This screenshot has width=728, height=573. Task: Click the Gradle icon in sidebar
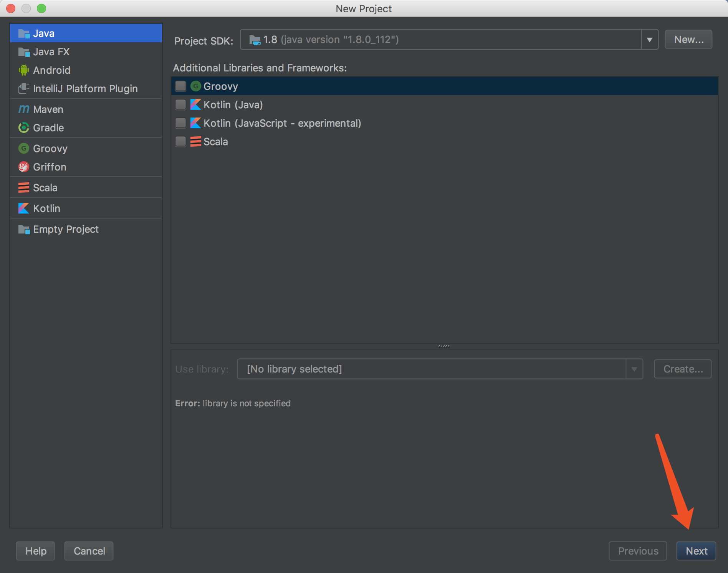24,128
